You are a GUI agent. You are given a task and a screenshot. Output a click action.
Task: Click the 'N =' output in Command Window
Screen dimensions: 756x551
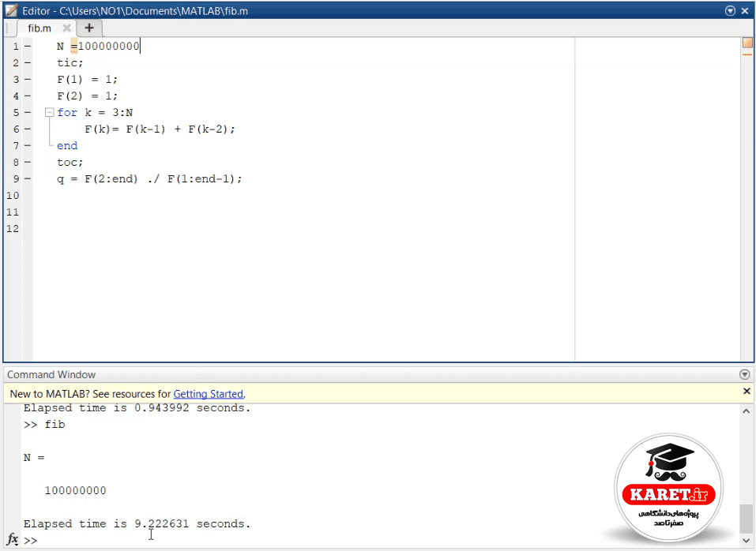34,458
